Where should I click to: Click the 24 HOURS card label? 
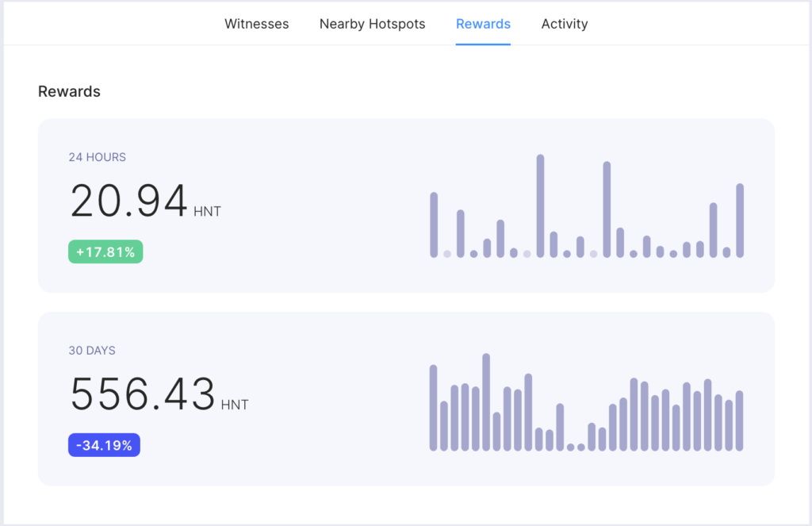97,157
